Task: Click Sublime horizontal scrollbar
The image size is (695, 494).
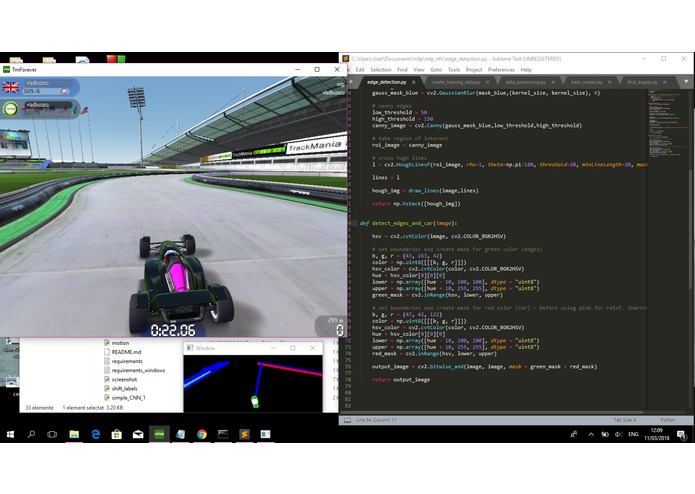Action: (x=494, y=413)
